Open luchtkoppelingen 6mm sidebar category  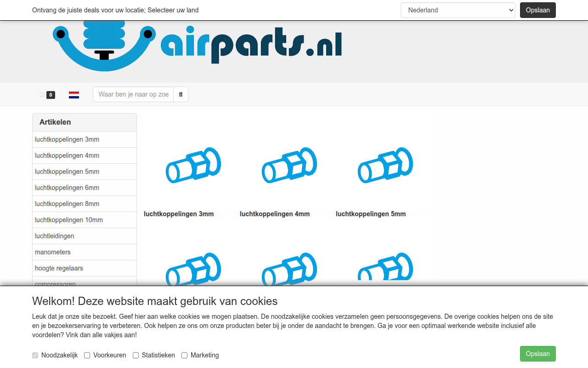tap(85, 188)
